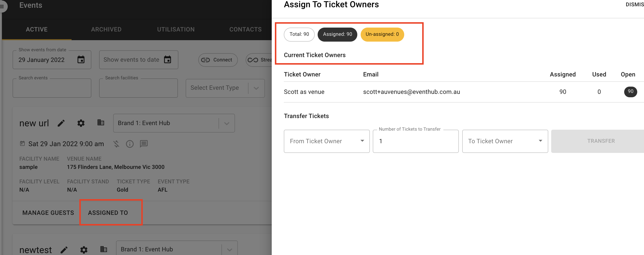Viewport: 644px width, 255px height.
Task: Click the crossed-out dollar icon
Action: [116, 144]
